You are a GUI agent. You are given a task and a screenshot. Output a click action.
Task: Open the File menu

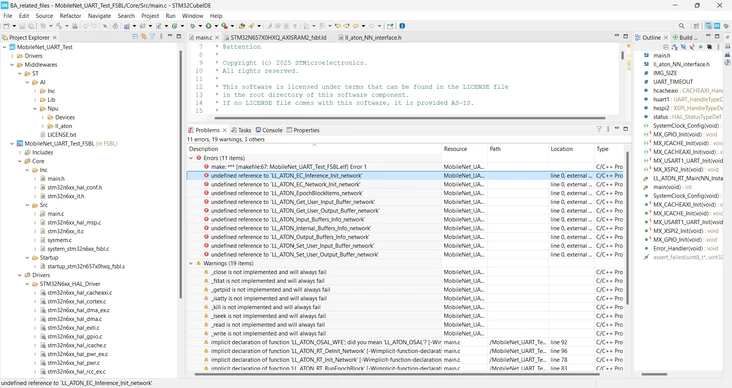point(7,15)
